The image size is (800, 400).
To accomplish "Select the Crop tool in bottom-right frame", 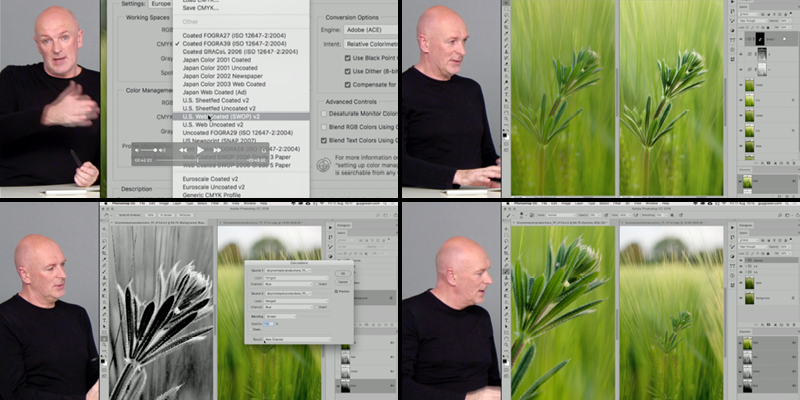I will [x=506, y=253].
